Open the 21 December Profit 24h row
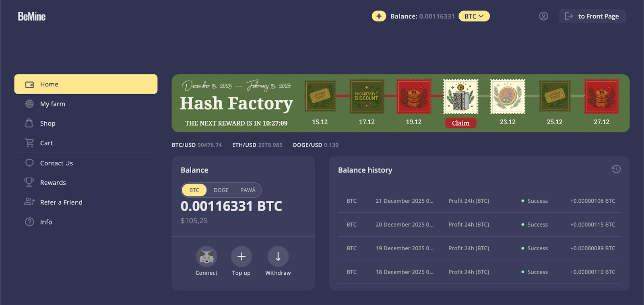Viewport: 644px width, 305px height. (x=479, y=201)
